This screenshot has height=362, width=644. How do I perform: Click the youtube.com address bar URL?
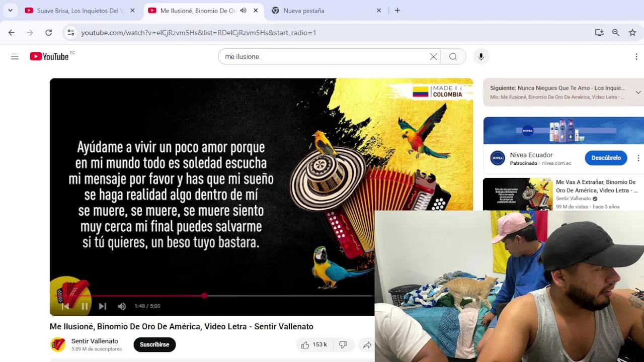click(x=199, y=33)
